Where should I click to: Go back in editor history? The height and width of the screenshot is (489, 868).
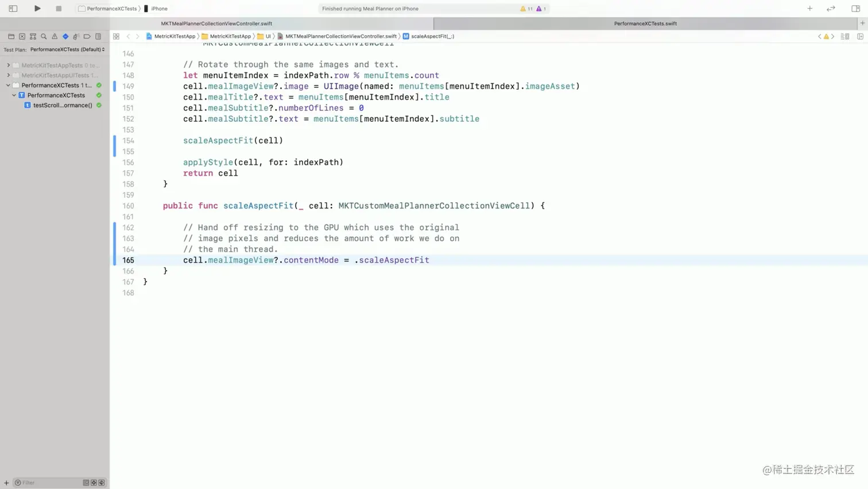128,36
